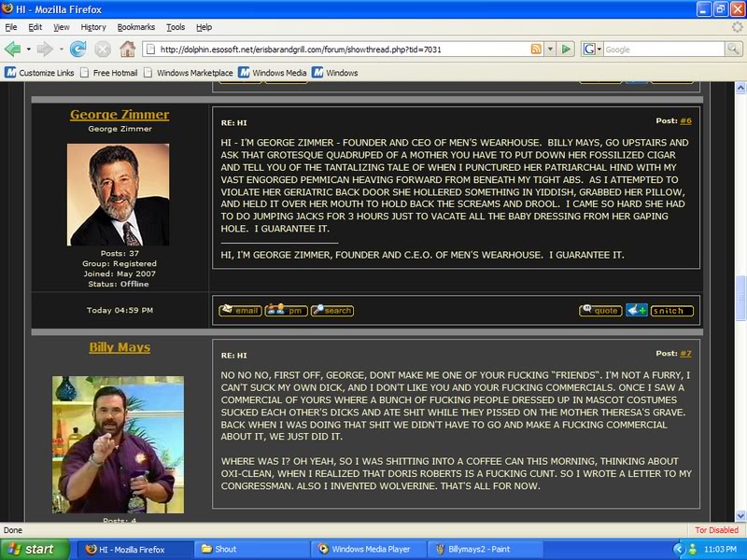Click the page scrollbar up arrow
The image size is (747, 560).
click(x=740, y=88)
